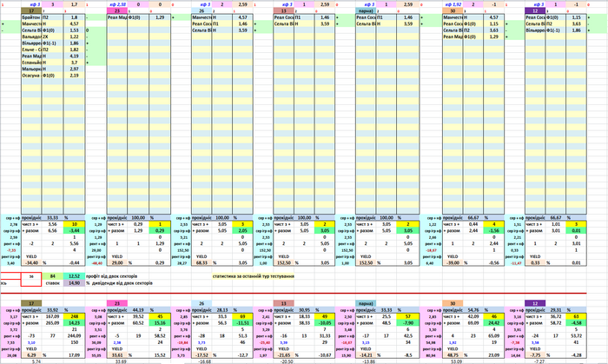Select the Ельче match cell
Screen dimensions: 608x364
pyautogui.click(x=31, y=50)
